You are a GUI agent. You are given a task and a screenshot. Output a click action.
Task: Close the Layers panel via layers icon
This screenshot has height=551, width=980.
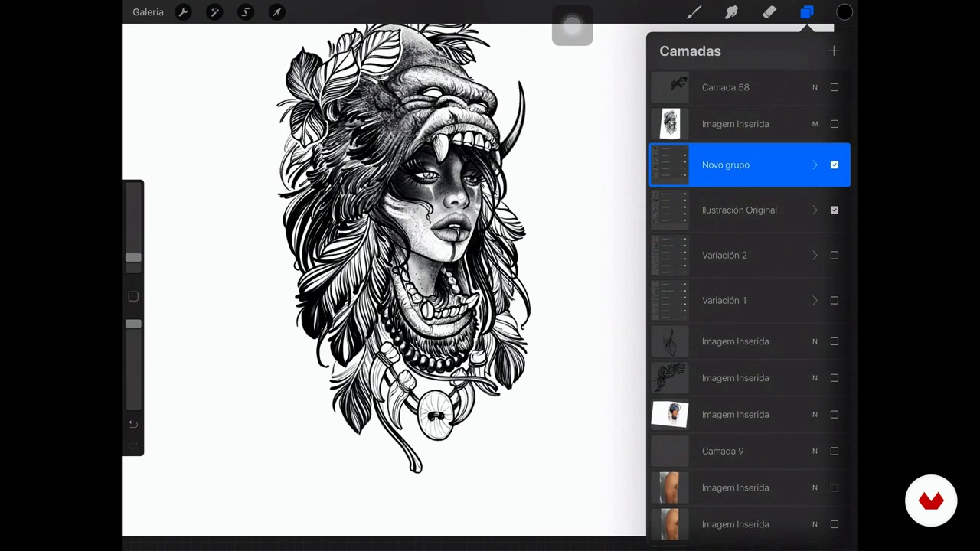click(x=806, y=12)
